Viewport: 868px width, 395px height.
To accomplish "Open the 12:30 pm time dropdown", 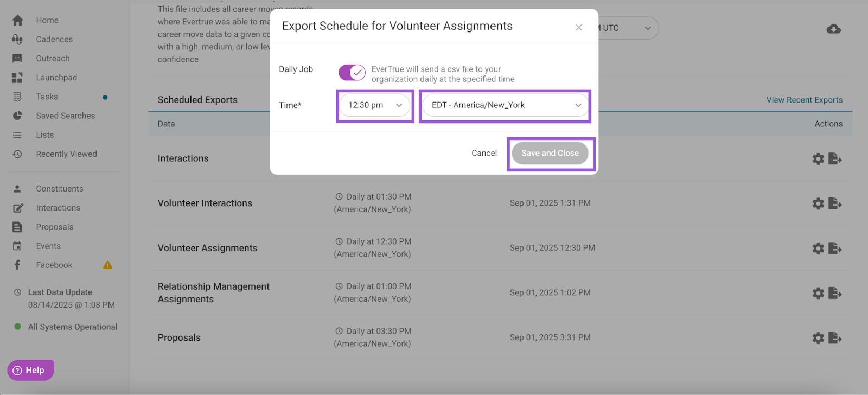I will [375, 105].
